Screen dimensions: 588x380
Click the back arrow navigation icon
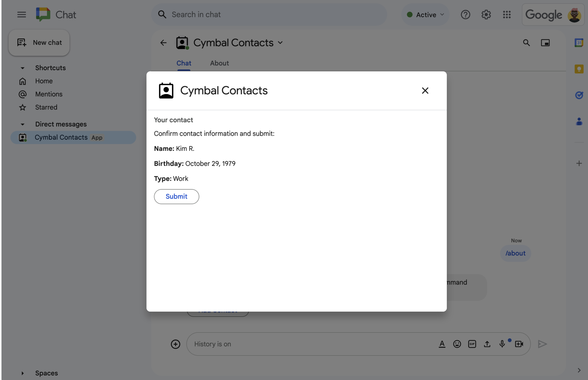coord(163,43)
